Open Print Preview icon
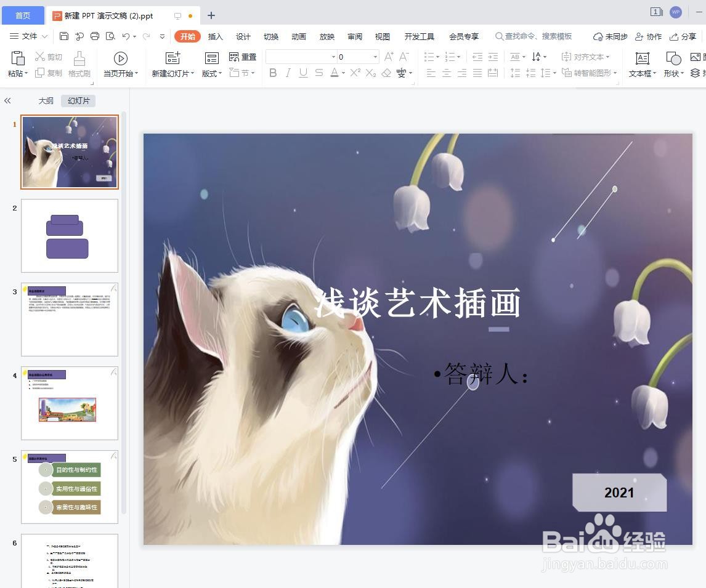This screenshot has height=588, width=706. click(x=110, y=36)
